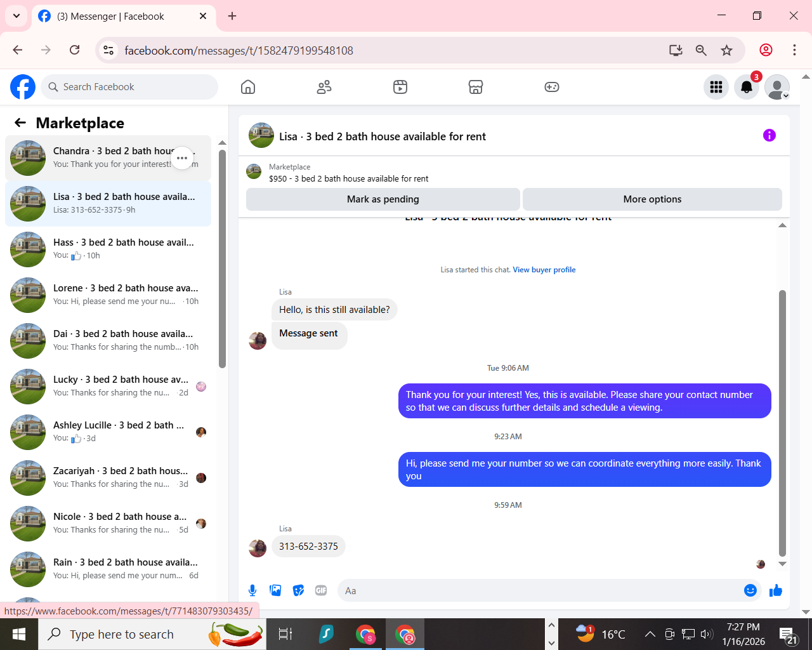The image size is (812, 650).
Task: Click the 313-652-3375 message bubble
Action: [x=308, y=547]
